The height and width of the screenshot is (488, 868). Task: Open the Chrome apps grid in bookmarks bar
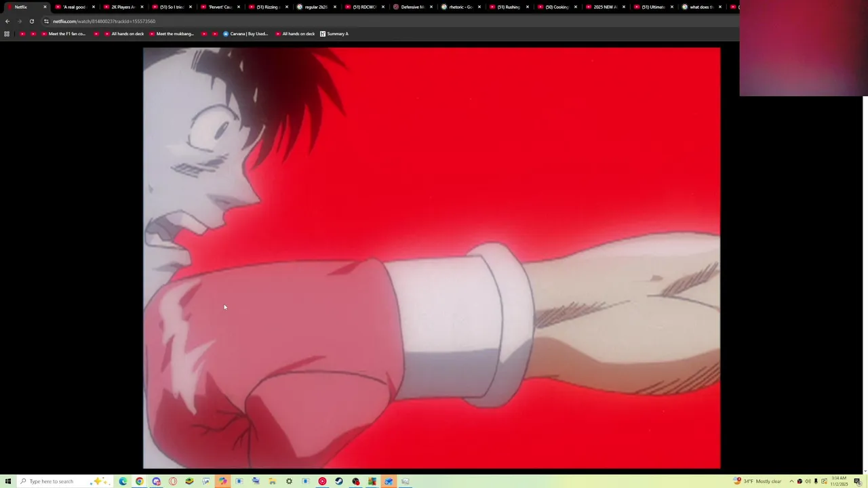(x=7, y=34)
